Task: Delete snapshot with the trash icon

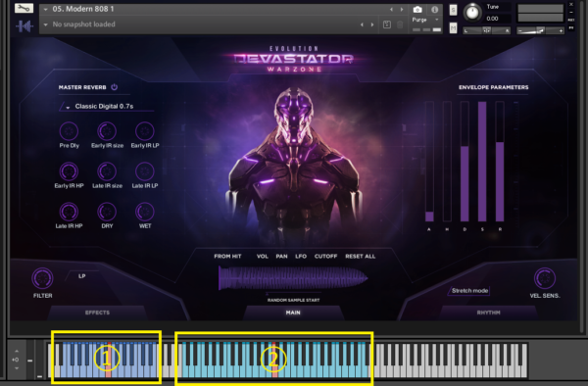Action: click(400, 24)
